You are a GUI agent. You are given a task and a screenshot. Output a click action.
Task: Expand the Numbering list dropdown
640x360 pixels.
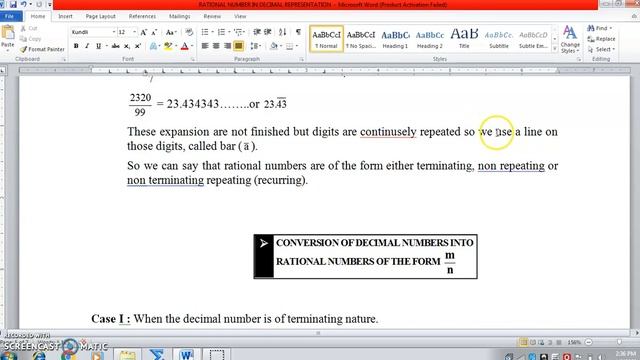tap(229, 32)
